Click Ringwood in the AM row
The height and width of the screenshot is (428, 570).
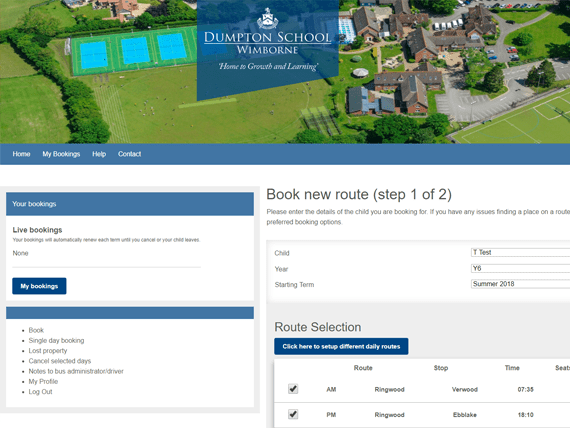(x=389, y=389)
